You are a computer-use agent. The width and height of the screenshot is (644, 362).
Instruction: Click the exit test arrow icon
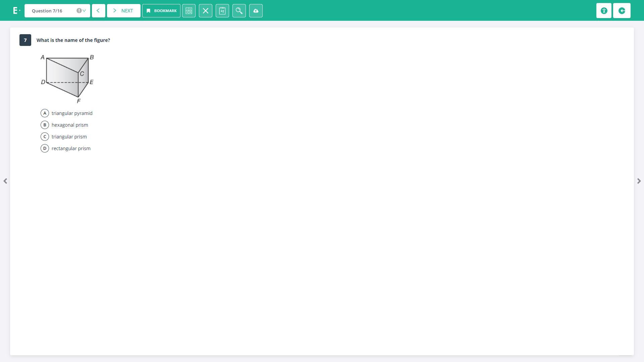(x=622, y=11)
